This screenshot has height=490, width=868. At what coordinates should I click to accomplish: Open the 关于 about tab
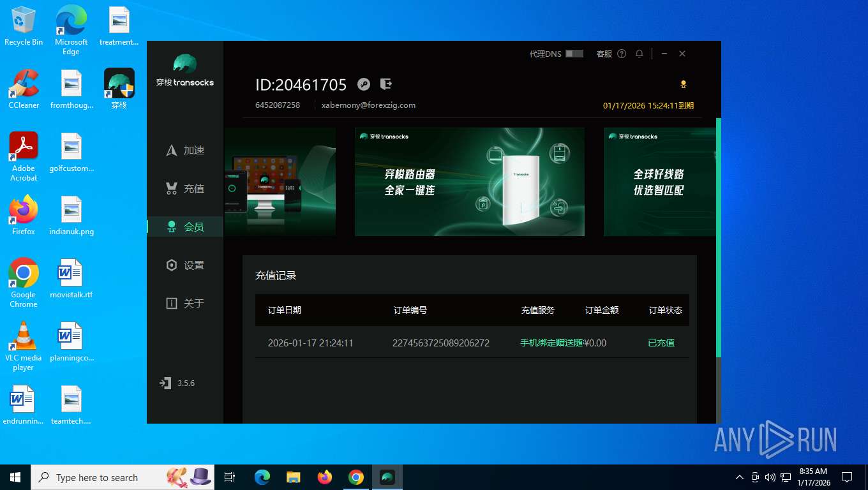click(185, 303)
